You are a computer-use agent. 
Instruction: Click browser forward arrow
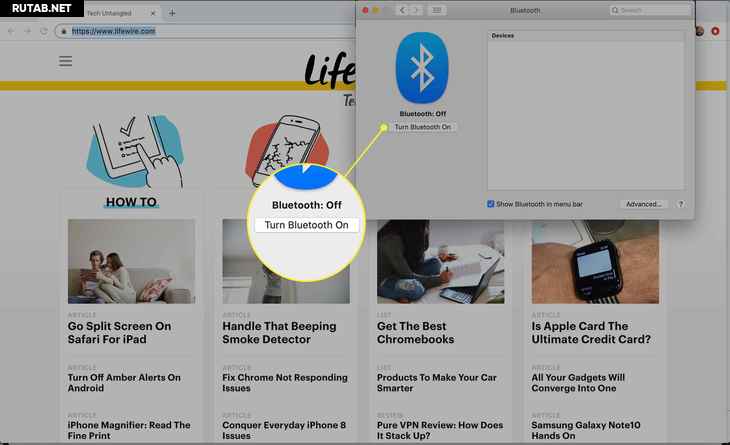click(27, 31)
